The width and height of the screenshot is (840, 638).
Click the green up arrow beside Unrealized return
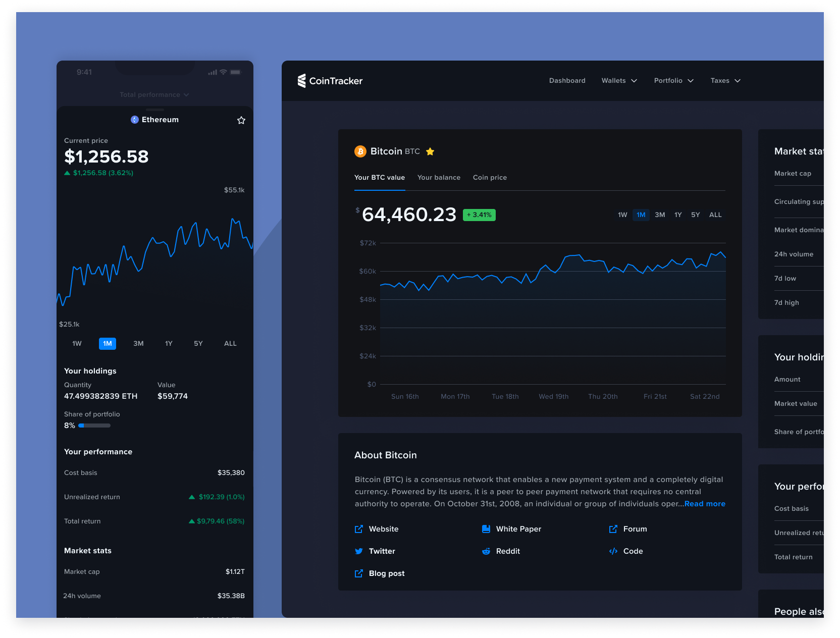tap(192, 497)
